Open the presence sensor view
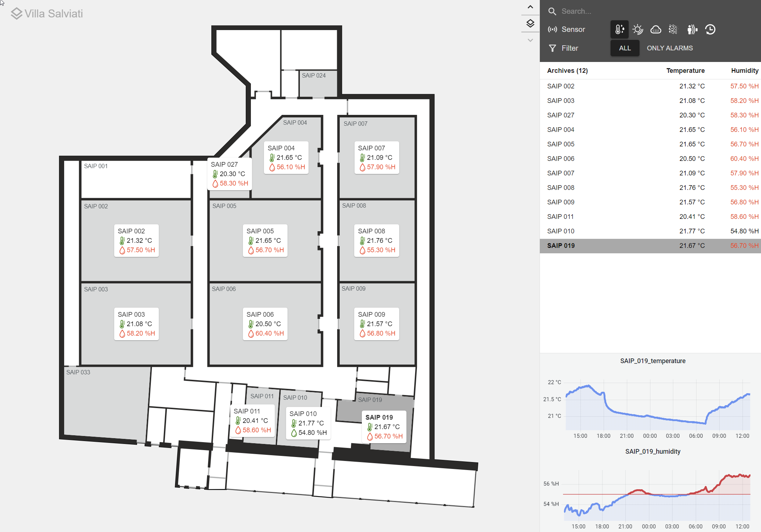The height and width of the screenshot is (532, 761). [x=692, y=29]
